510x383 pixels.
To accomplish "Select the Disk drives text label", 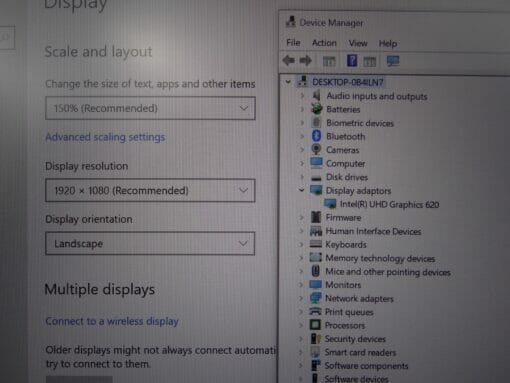I will [347, 177].
